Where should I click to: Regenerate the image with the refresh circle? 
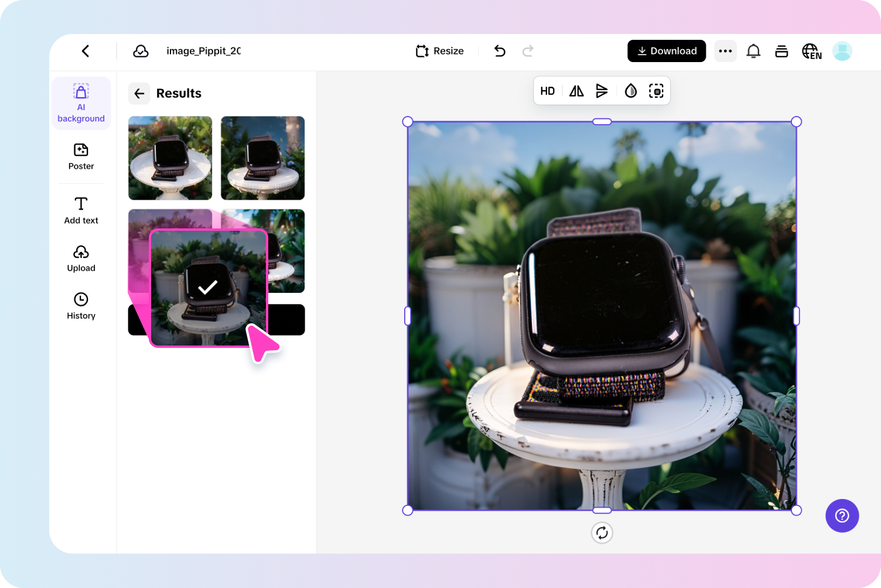602,533
